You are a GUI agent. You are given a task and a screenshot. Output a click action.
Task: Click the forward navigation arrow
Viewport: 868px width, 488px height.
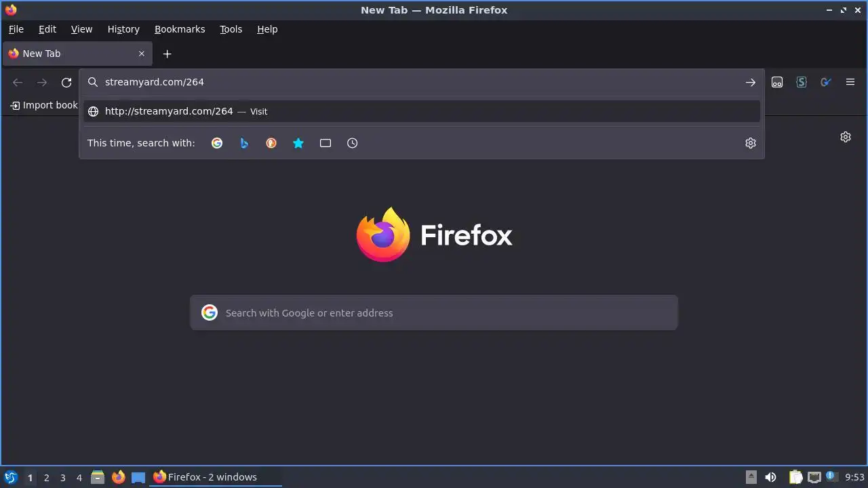point(42,82)
